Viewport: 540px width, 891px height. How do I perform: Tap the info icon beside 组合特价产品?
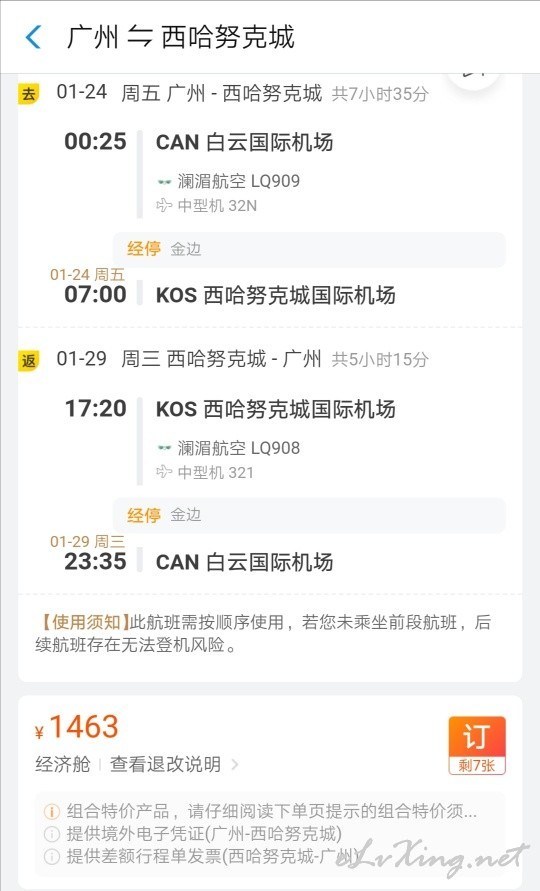[52, 811]
